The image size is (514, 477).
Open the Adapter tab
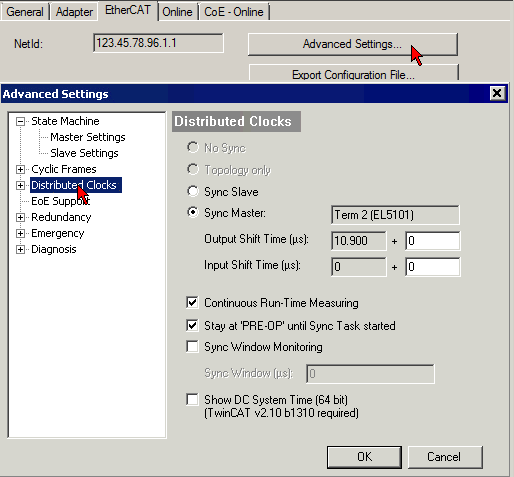(x=74, y=12)
